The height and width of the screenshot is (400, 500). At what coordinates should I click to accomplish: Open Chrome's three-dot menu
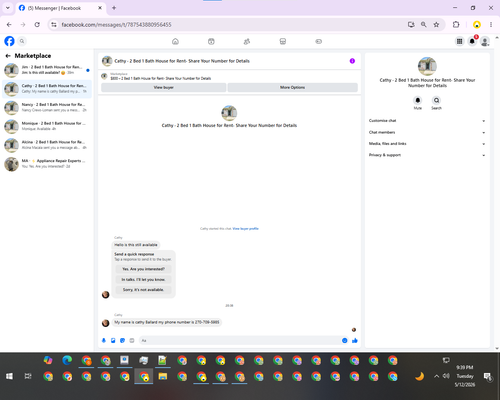(x=491, y=25)
